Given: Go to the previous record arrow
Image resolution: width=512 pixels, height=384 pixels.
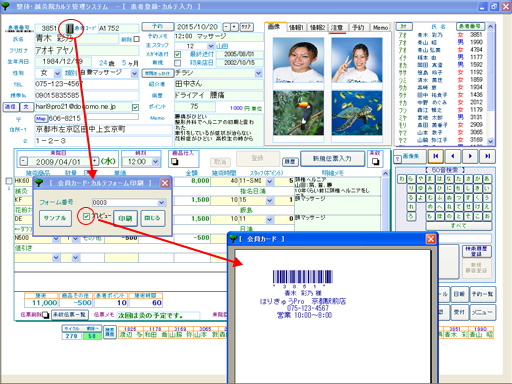Looking at the screenshot, I should click(453, 156).
